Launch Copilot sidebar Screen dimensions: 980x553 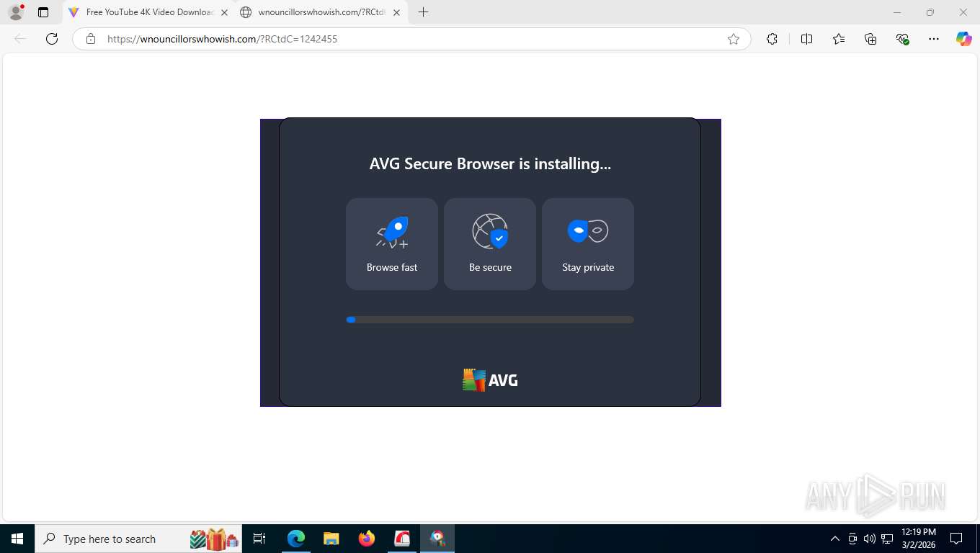coord(963,39)
